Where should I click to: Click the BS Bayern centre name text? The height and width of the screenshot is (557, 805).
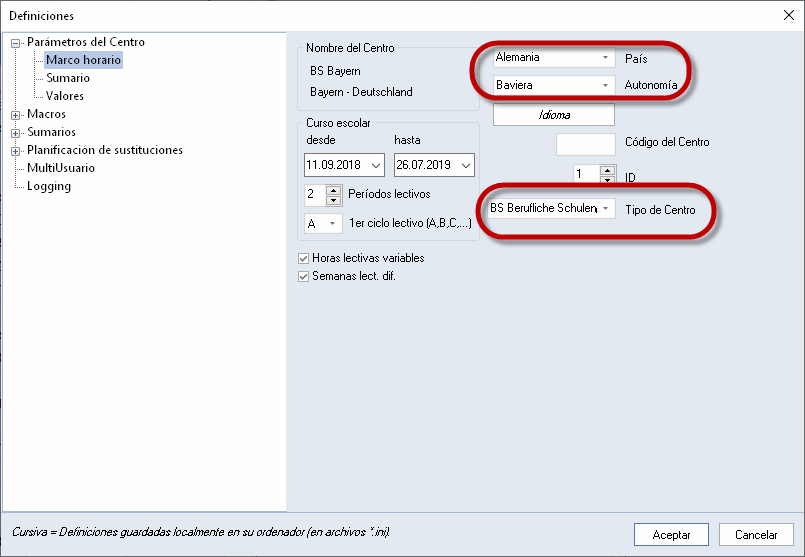click(335, 71)
